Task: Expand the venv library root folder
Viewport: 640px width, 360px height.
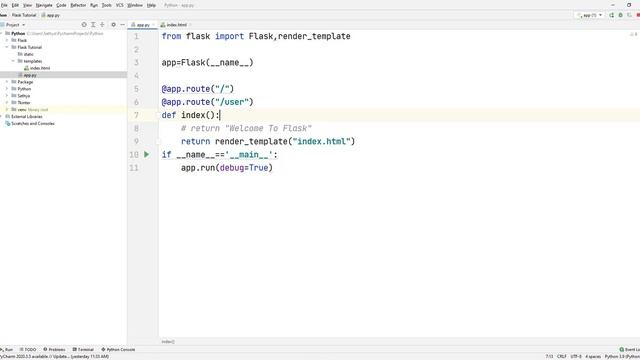Action: [7, 110]
